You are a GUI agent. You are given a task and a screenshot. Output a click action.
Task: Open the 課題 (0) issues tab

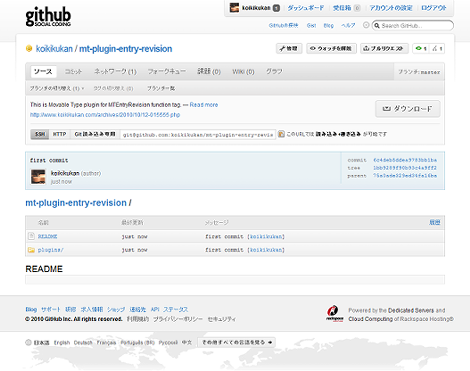tap(209, 71)
